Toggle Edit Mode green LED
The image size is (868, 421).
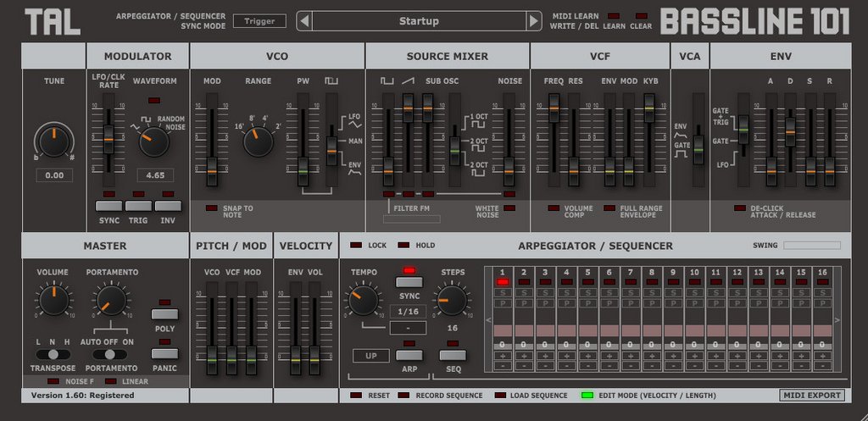point(587,395)
